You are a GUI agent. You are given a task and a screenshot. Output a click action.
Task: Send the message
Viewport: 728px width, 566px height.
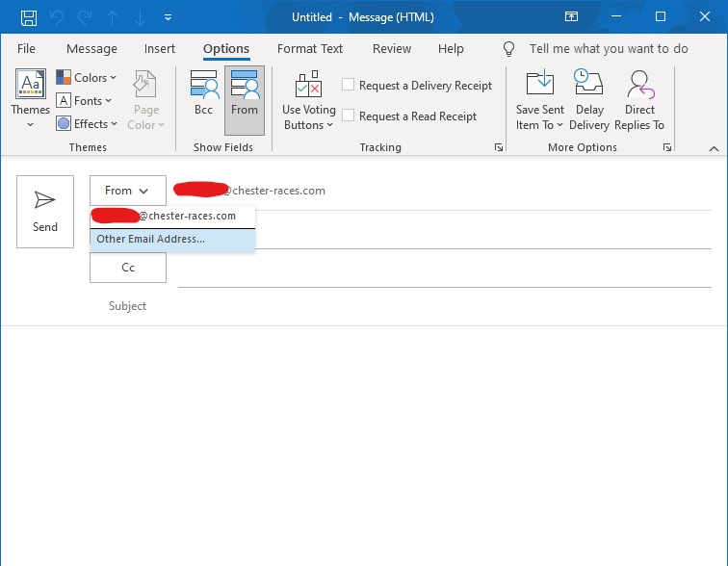45,212
